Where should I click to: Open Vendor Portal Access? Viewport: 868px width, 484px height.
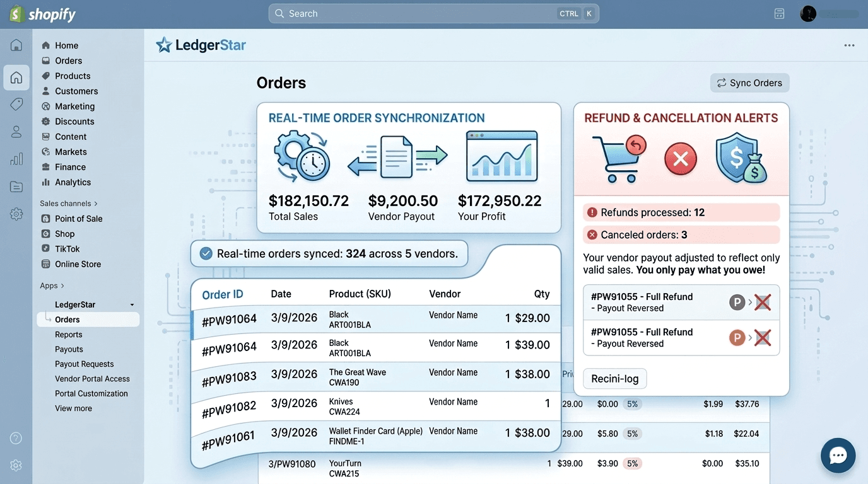[92, 379]
